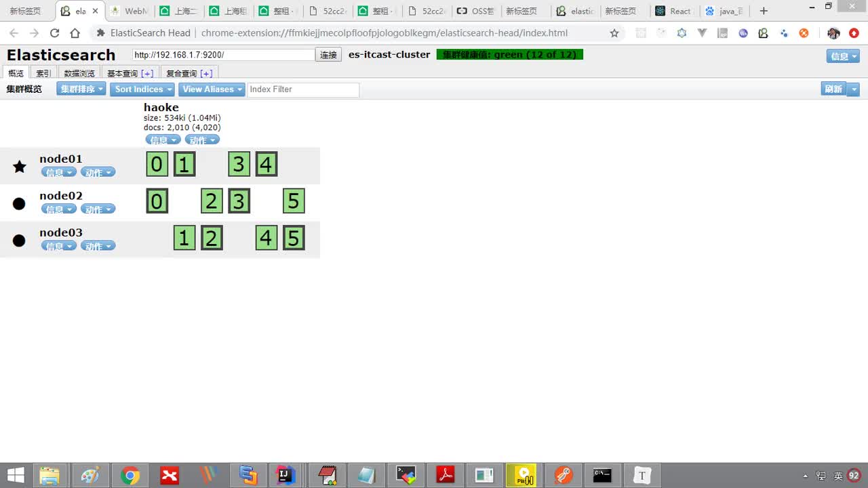Open the 集群排序 dropdown

point(81,89)
